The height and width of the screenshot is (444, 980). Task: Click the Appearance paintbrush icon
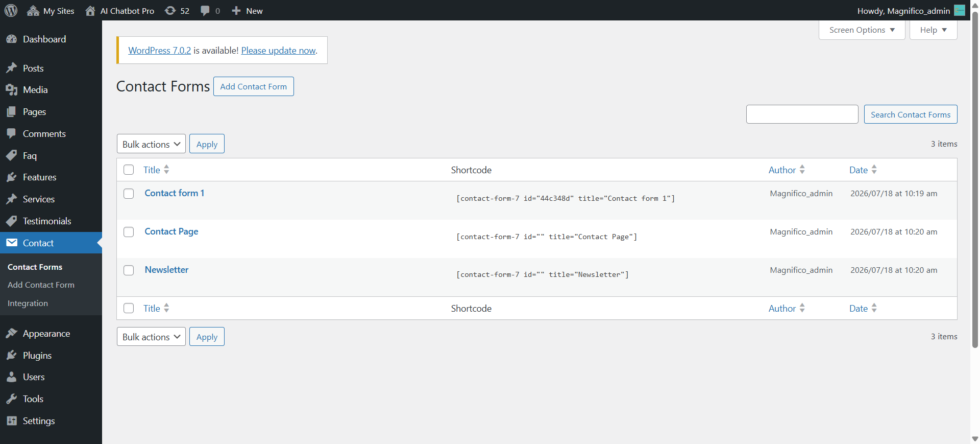(12, 334)
